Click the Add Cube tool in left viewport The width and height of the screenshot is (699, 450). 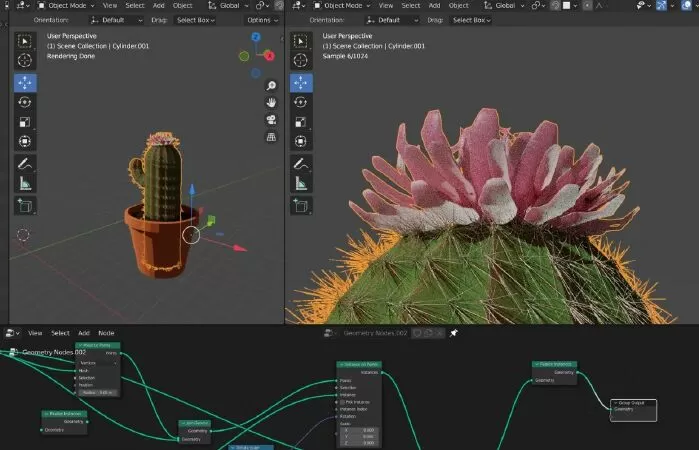pos(25,206)
